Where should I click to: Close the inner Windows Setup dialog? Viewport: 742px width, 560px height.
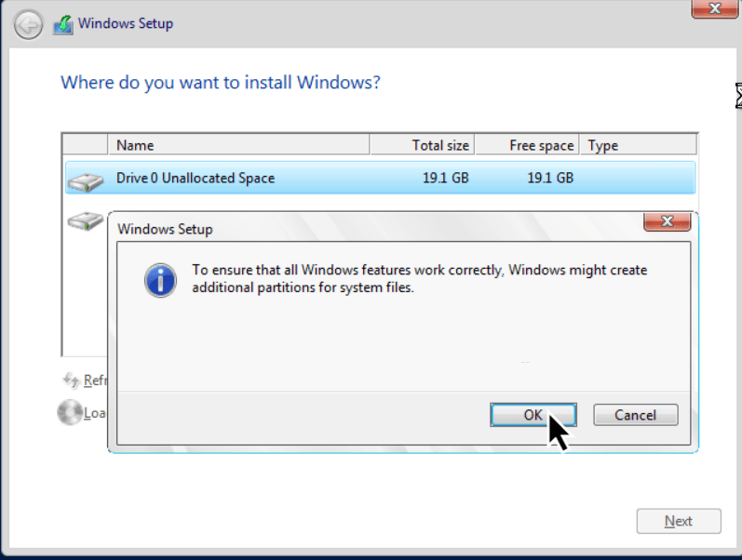(667, 221)
